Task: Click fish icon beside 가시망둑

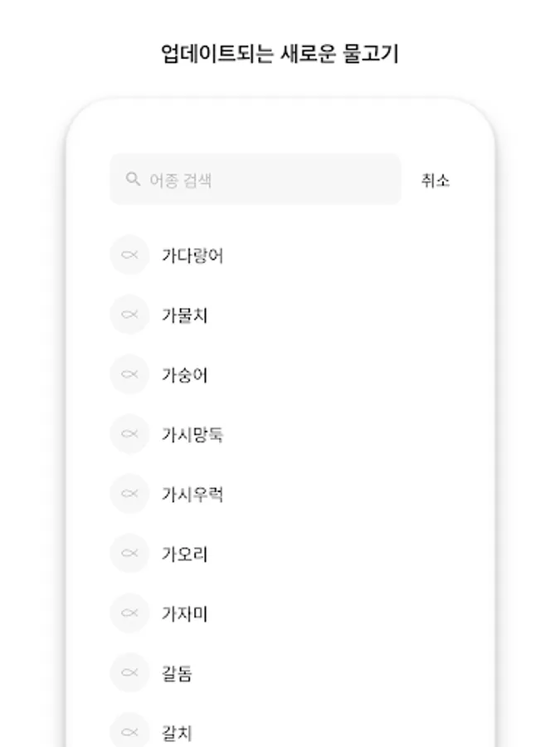Action: click(x=129, y=433)
